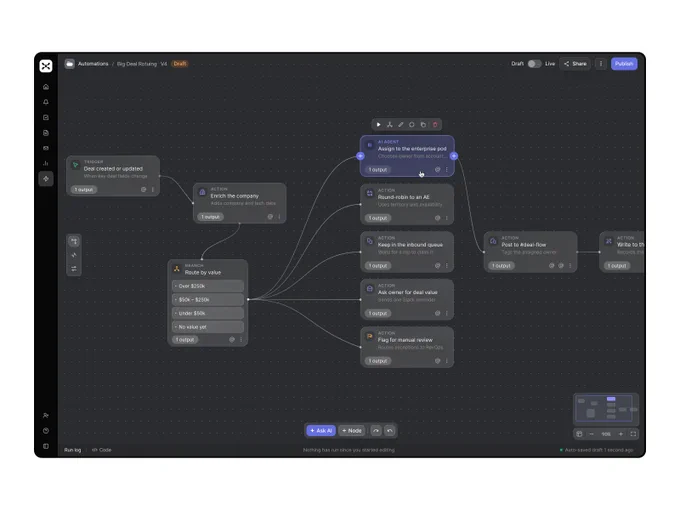
Task: Select the Ask owner for deal value node
Action: 407,300
